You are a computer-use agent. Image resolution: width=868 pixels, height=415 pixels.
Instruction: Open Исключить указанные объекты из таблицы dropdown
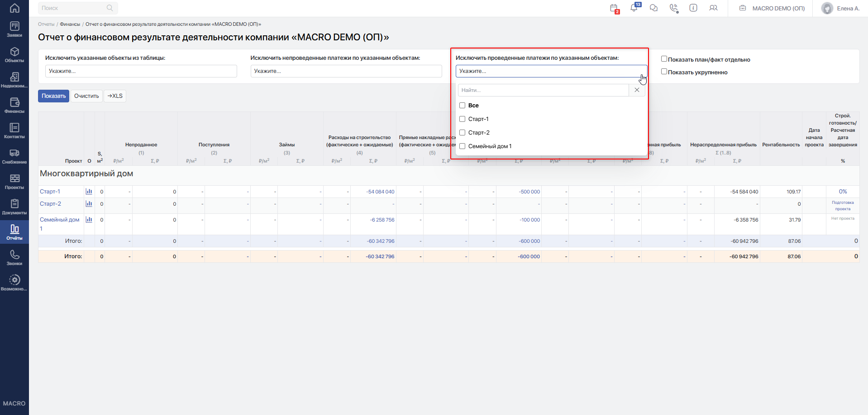[141, 71]
